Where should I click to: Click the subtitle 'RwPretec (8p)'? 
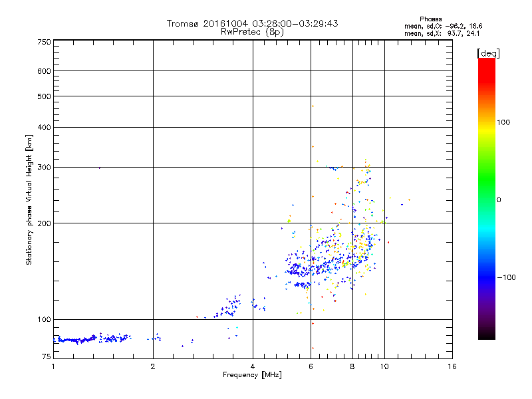pos(252,32)
